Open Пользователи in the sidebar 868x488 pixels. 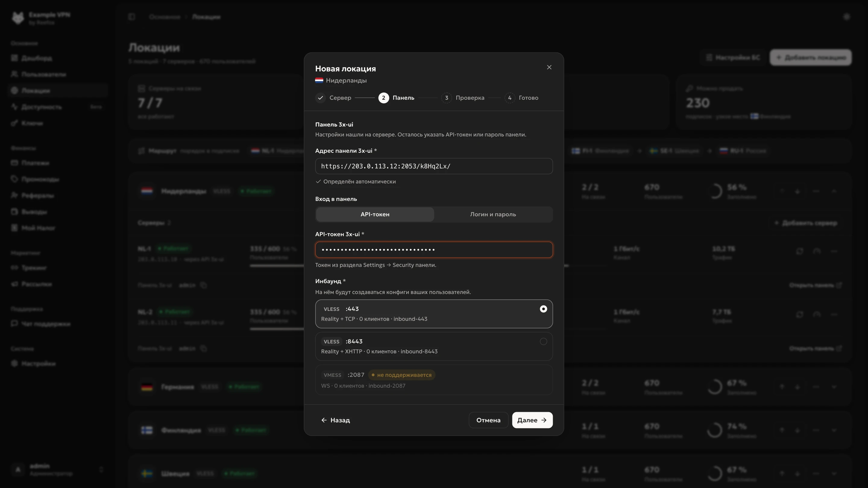tap(57, 74)
